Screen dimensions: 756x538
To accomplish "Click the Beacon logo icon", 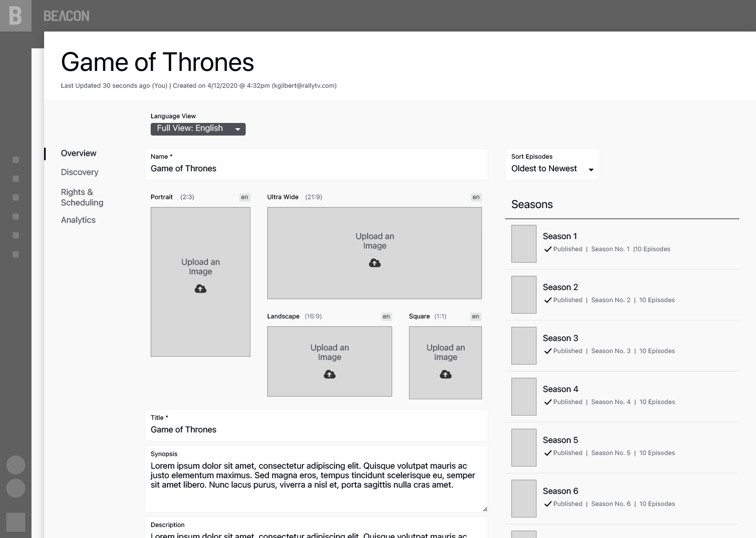I will pyautogui.click(x=15, y=16).
